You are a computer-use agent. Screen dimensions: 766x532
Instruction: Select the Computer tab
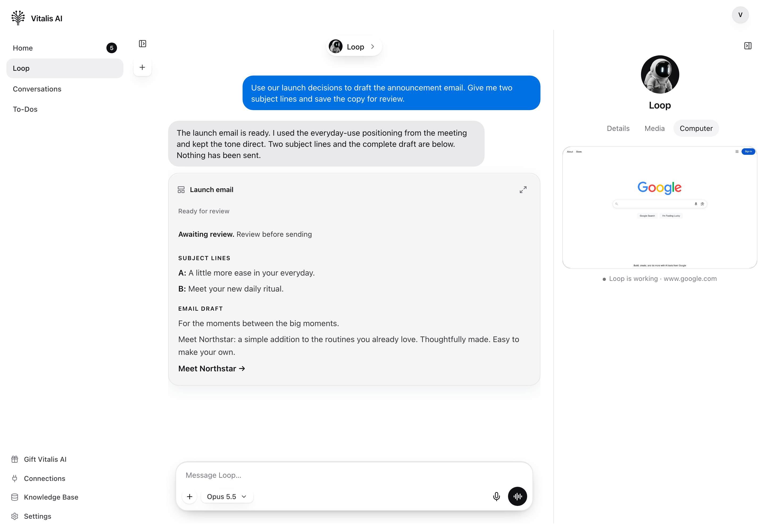coord(696,128)
